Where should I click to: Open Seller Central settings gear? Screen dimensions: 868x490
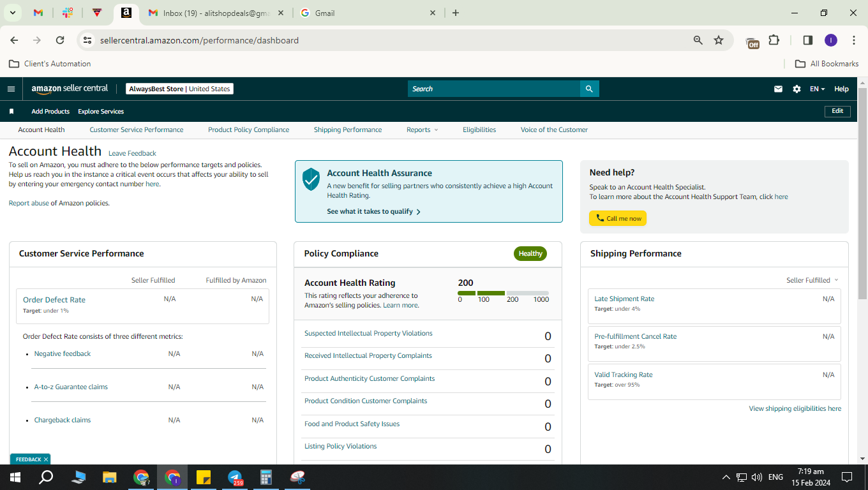point(797,89)
